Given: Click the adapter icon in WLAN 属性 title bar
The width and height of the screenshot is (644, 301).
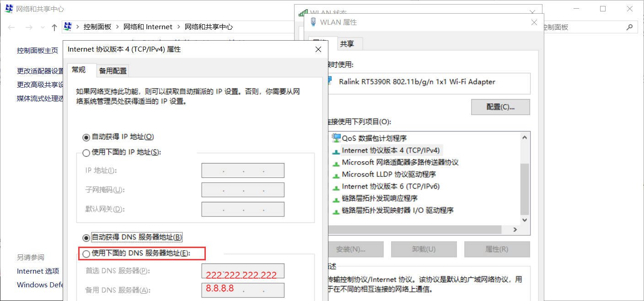Looking at the screenshot, I should [313, 22].
